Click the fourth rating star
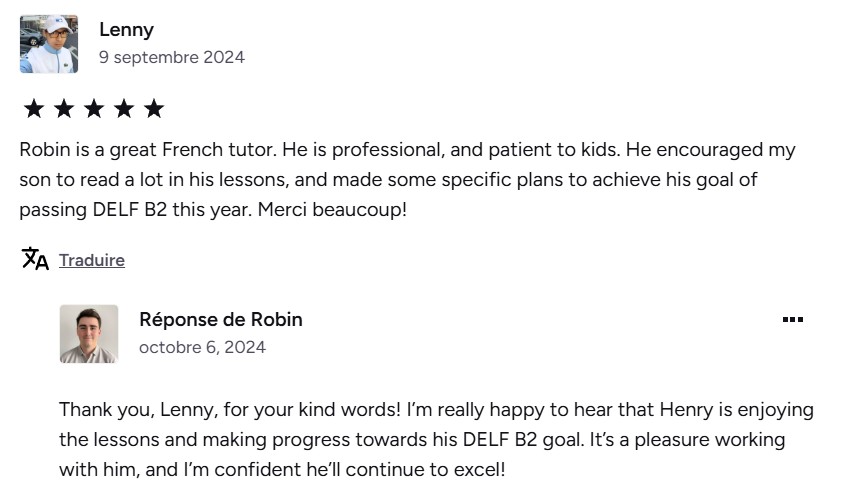Screen dimensions: 841x502 pos(124,108)
